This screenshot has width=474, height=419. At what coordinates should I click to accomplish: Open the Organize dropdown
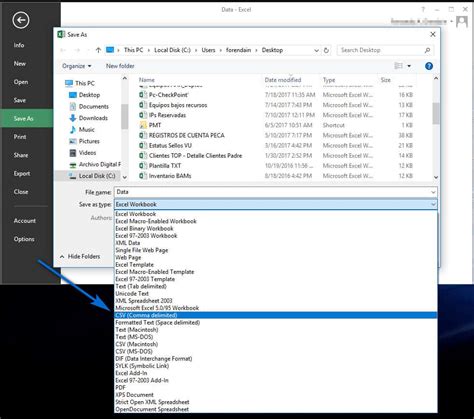[x=77, y=66]
